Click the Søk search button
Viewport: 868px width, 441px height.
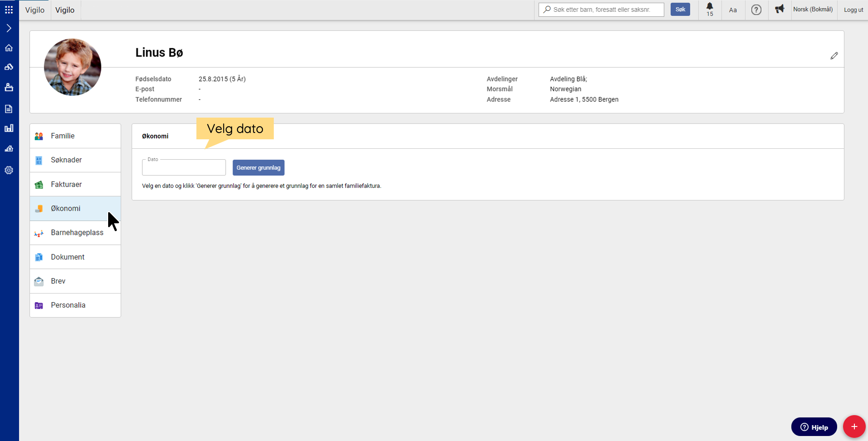(680, 9)
